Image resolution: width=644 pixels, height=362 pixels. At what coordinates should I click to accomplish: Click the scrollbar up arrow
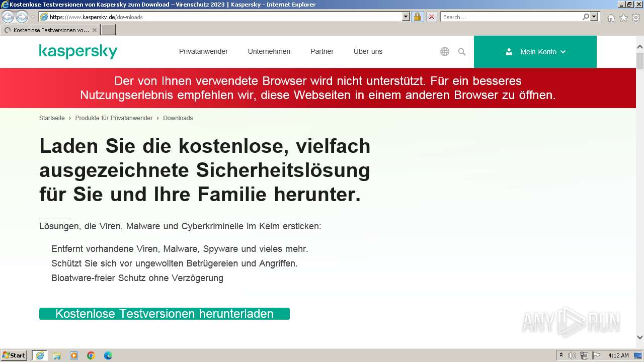click(640, 47)
